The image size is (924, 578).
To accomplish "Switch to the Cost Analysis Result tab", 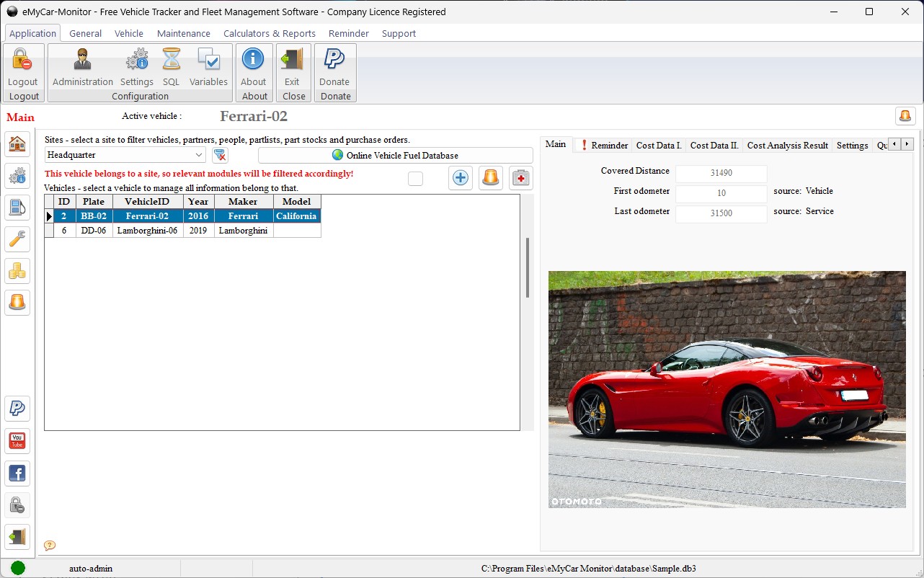I will [x=787, y=146].
